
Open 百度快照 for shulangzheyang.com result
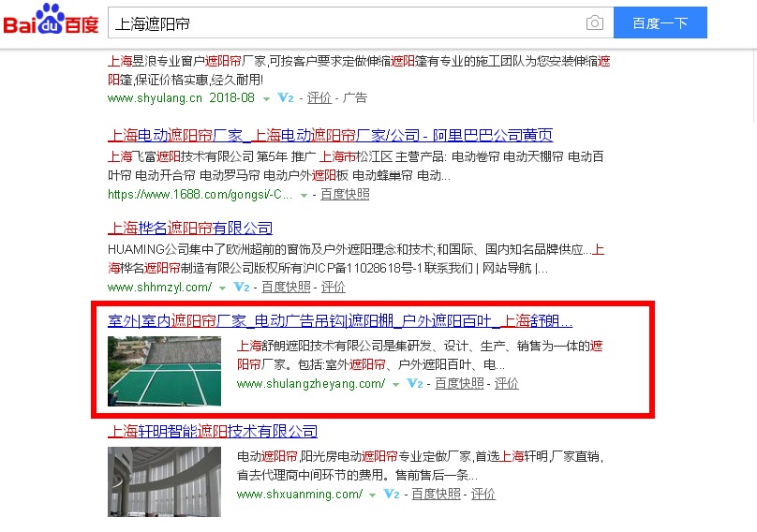pyautogui.click(x=459, y=384)
